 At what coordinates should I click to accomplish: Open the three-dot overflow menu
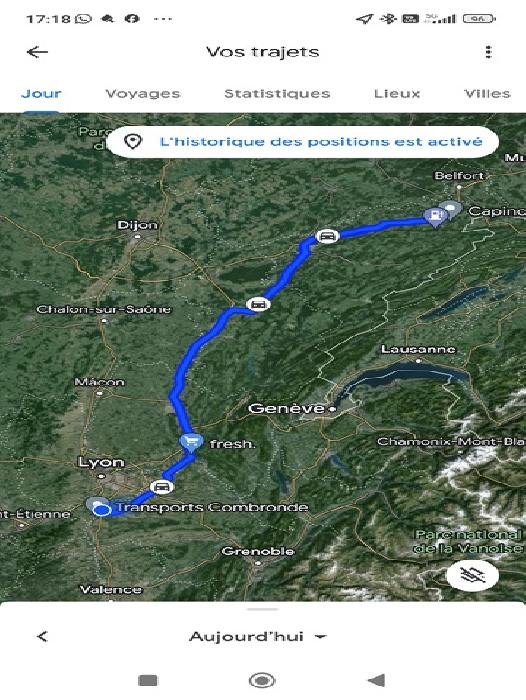point(488,52)
